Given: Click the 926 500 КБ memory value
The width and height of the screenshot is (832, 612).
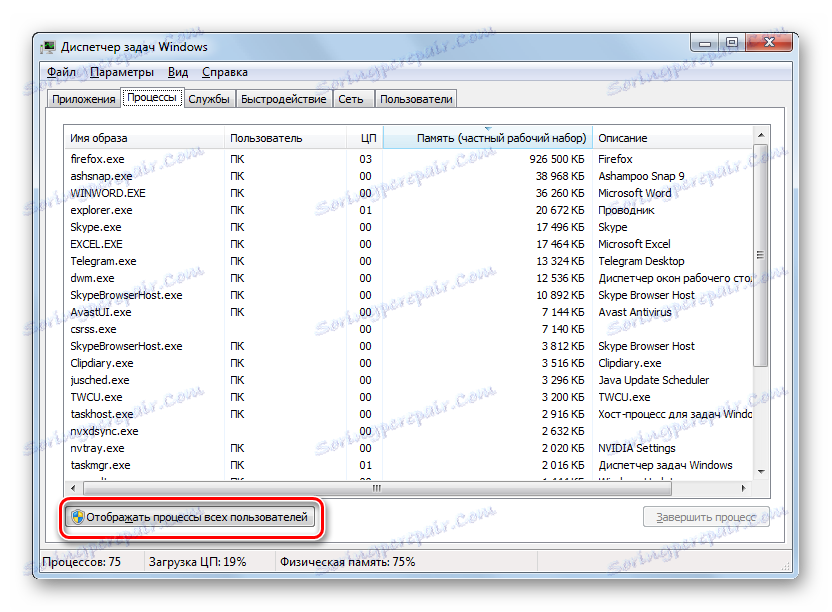Looking at the screenshot, I should [x=557, y=159].
